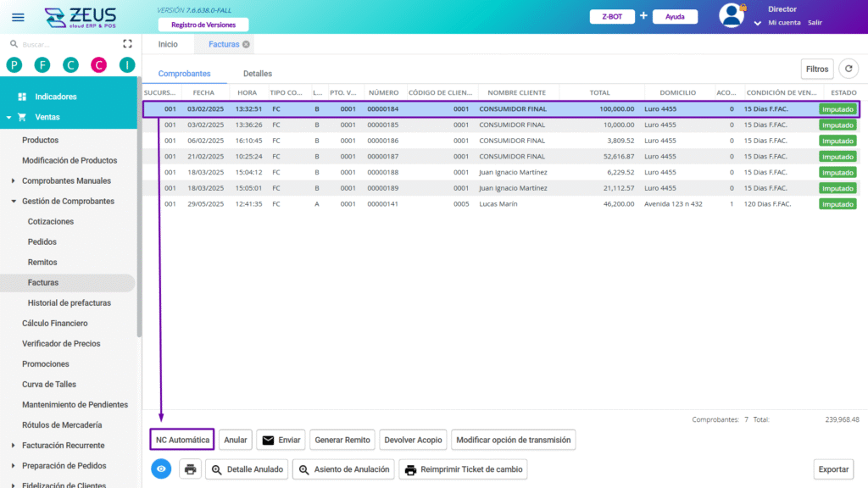The width and height of the screenshot is (868, 488).
Task: Open Mi cuenta link
Action: pyautogui.click(x=784, y=23)
